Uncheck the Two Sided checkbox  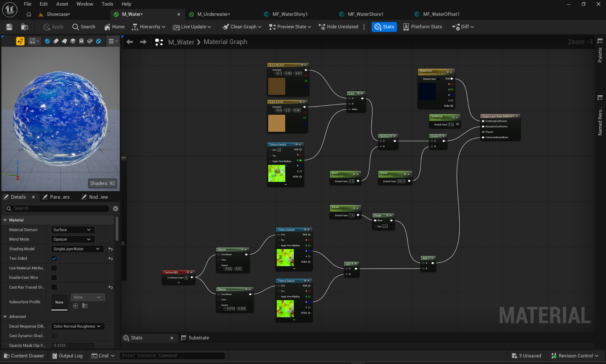(54, 258)
